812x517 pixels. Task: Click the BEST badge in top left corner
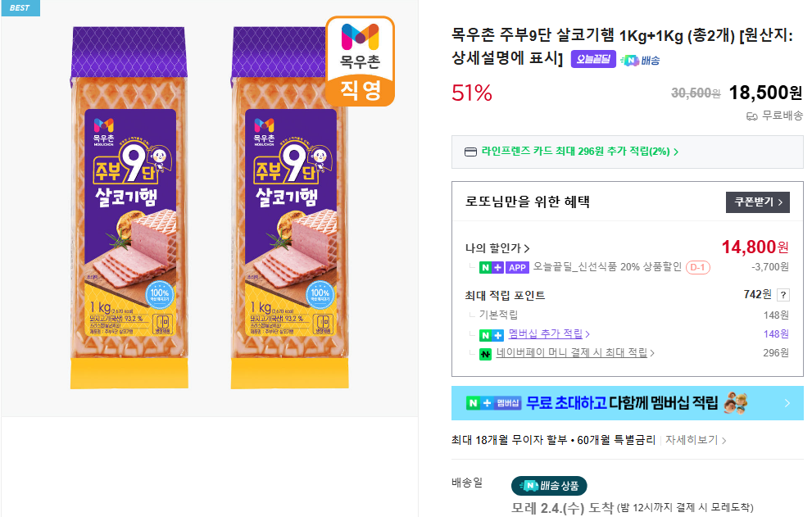(x=20, y=7)
